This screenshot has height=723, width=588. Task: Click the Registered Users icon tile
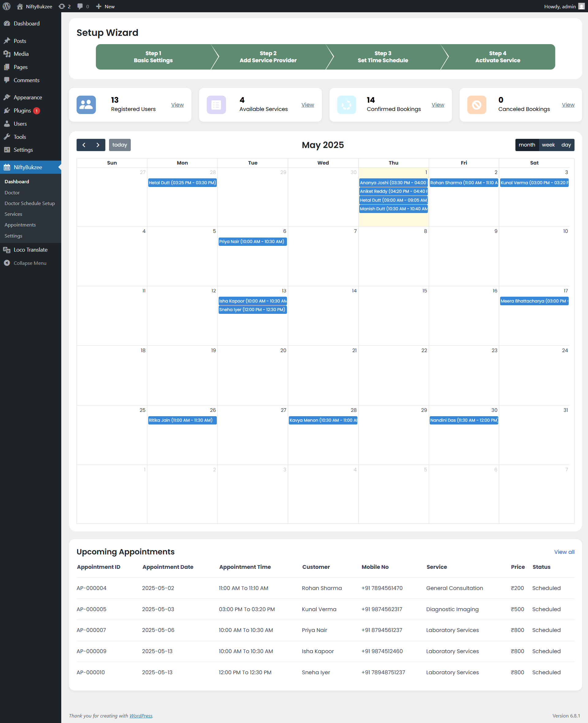(86, 105)
